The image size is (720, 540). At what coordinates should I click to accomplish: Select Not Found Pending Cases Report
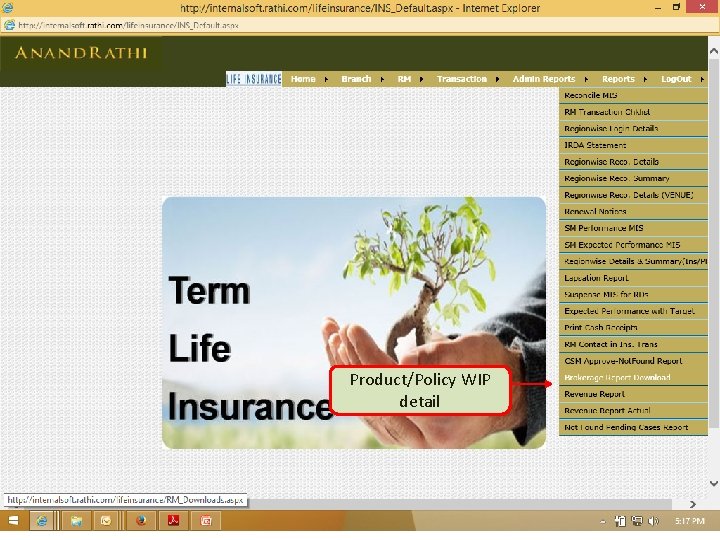point(633,427)
